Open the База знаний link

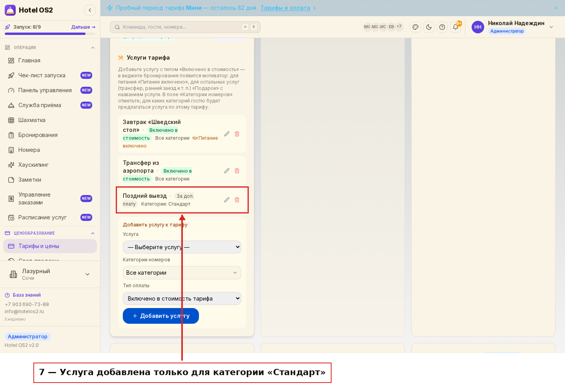27,295
